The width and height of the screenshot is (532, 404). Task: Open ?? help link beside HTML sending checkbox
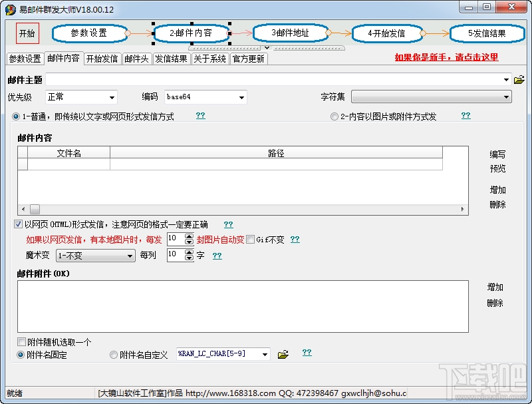click(228, 224)
